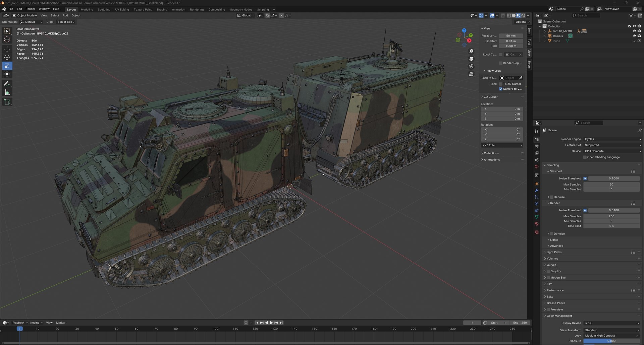Select the Annotate pencil tool
Viewport: 644px width, 345px height.
tap(7, 84)
